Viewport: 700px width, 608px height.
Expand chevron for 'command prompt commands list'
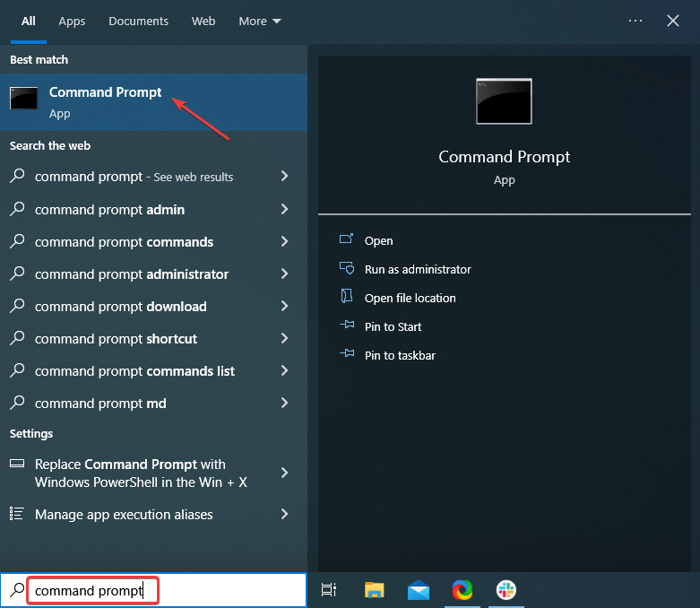[285, 370]
